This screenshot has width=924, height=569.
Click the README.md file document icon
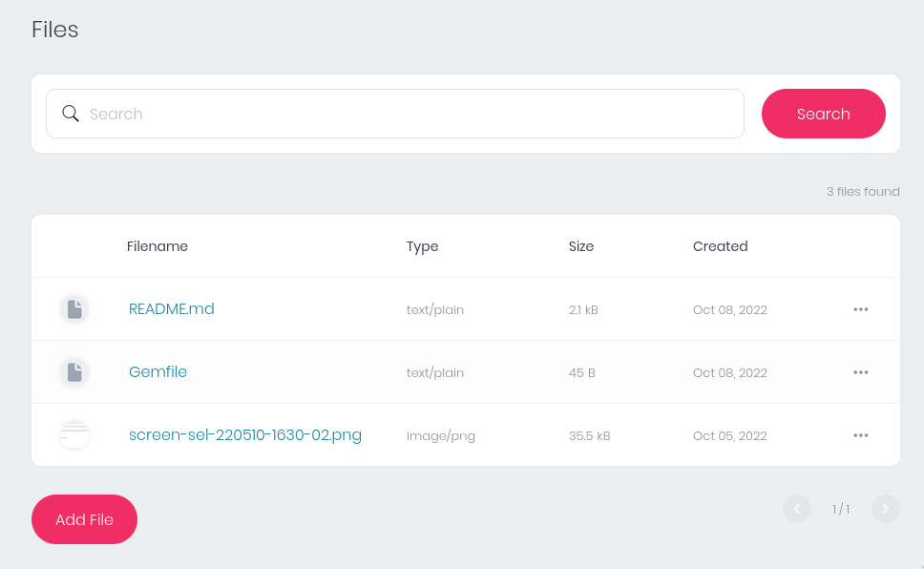(x=74, y=309)
